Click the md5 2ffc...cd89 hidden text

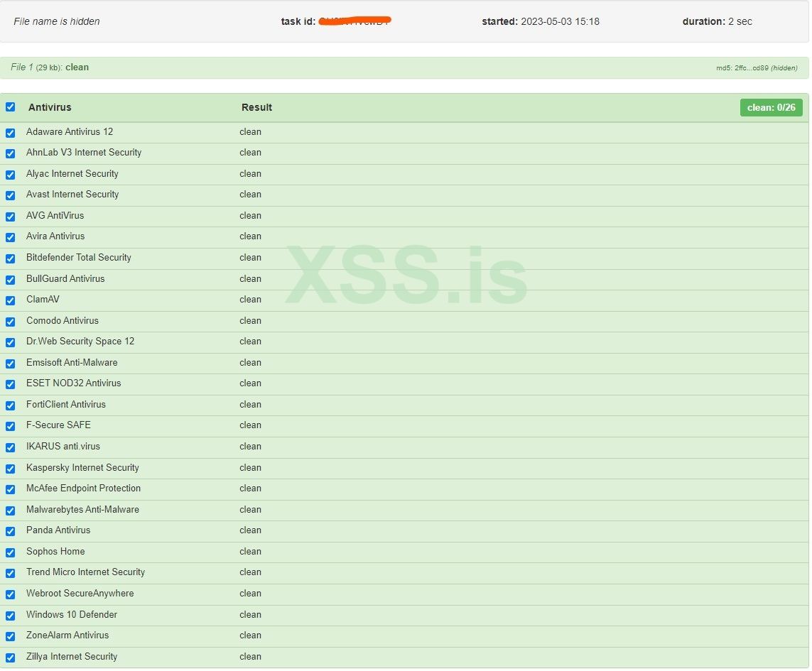[757, 68]
